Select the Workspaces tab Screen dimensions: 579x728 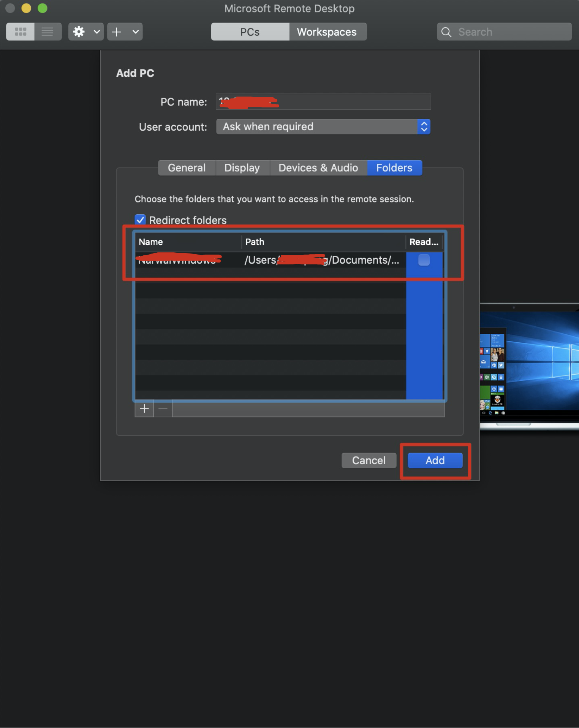(327, 32)
